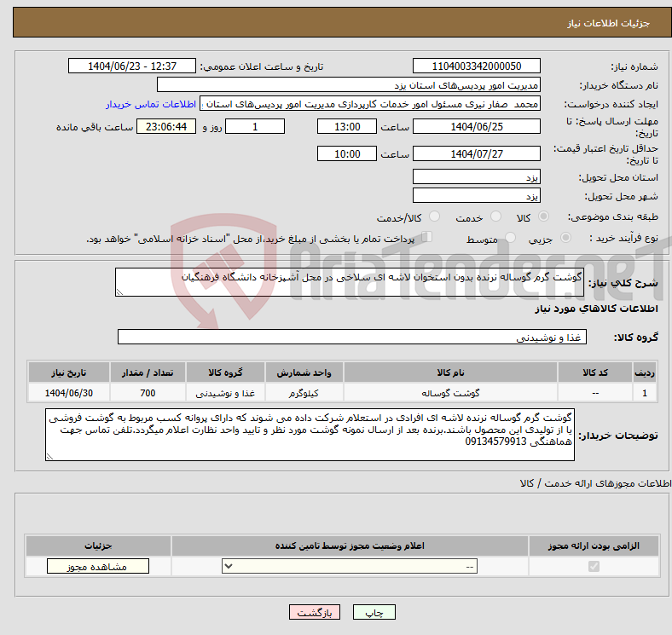The height and width of the screenshot is (635, 672).
Task: Click the تعداد / مقدار column header
Action: coord(148,372)
